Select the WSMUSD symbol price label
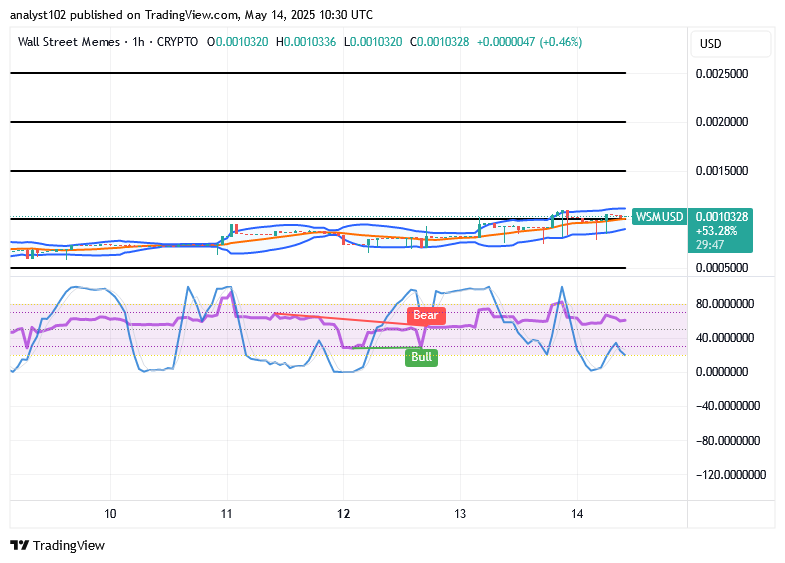 click(659, 217)
